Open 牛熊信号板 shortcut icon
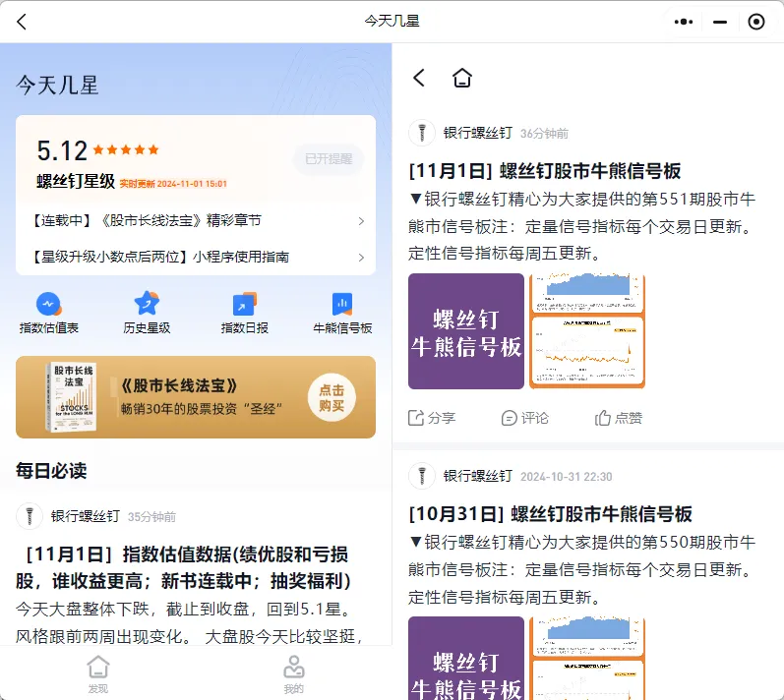This screenshot has height=700, width=784. (342, 304)
